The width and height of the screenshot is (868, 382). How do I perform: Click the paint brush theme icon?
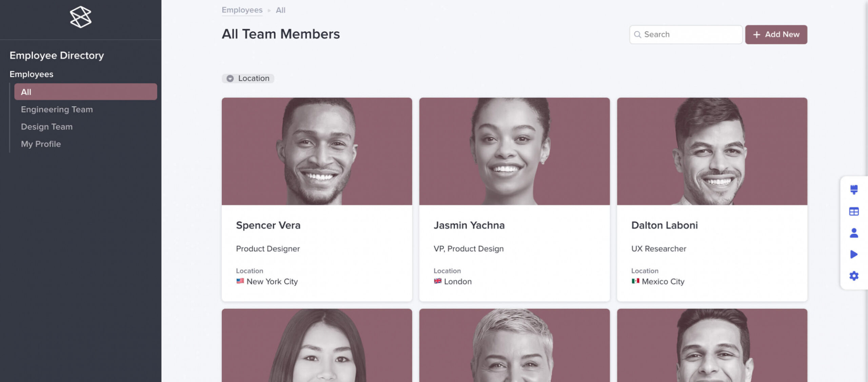[854, 189]
